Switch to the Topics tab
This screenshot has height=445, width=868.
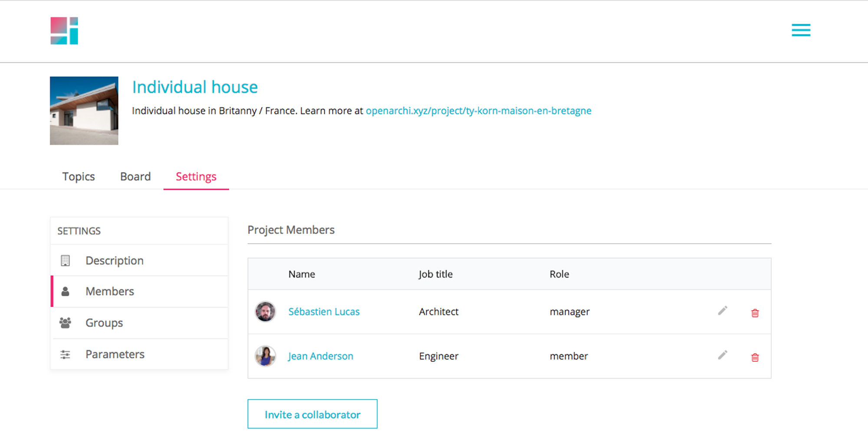pyautogui.click(x=79, y=177)
